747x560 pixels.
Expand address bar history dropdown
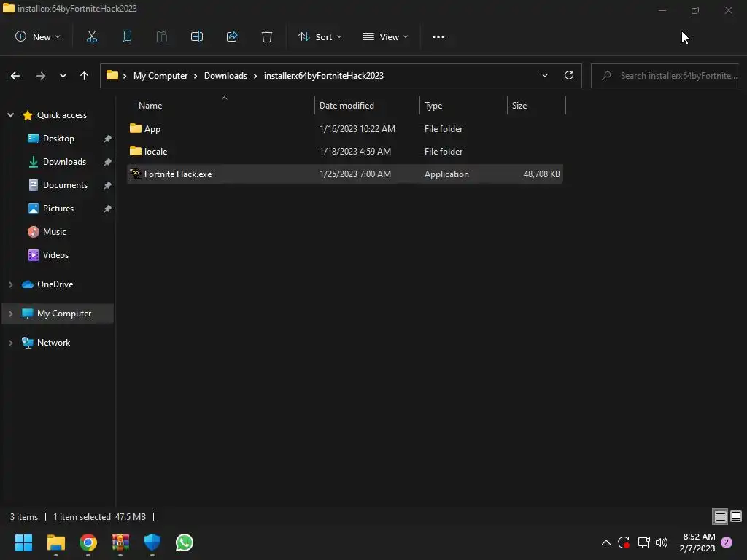pyautogui.click(x=544, y=75)
